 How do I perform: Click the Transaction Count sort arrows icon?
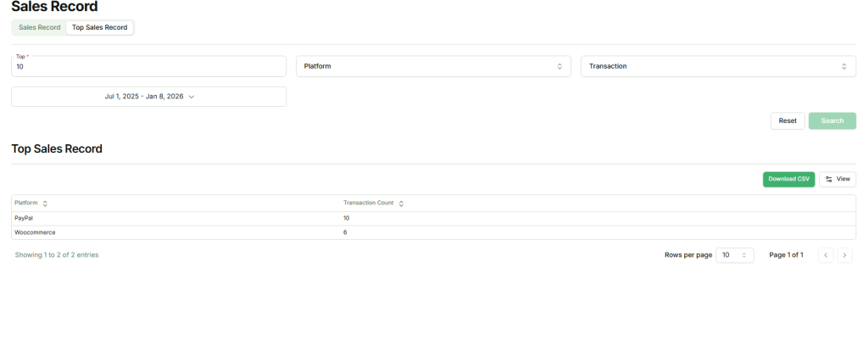pyautogui.click(x=401, y=203)
